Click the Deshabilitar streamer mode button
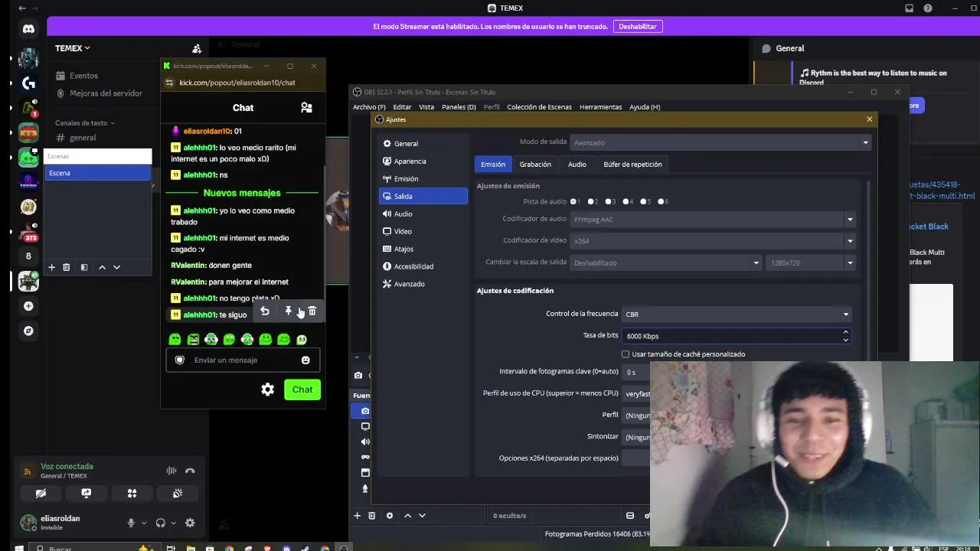Image resolution: width=980 pixels, height=551 pixels. click(x=638, y=26)
